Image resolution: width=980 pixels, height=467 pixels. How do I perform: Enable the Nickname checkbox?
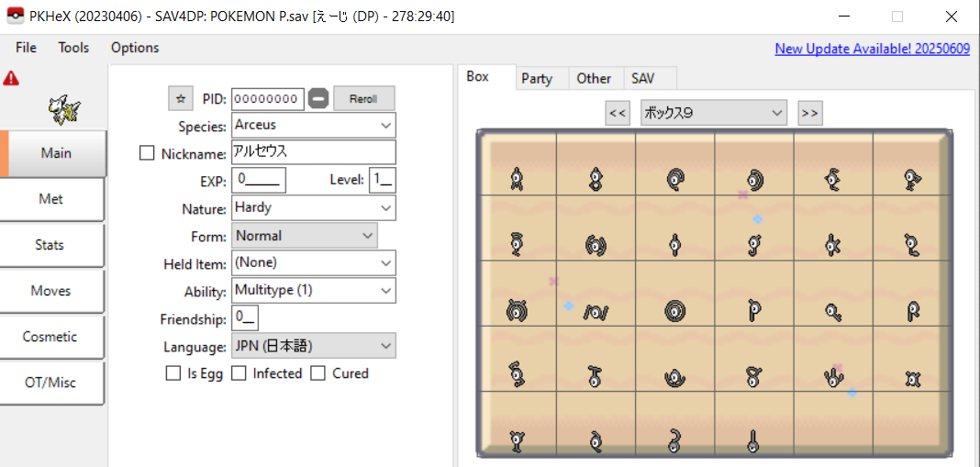pyautogui.click(x=147, y=153)
